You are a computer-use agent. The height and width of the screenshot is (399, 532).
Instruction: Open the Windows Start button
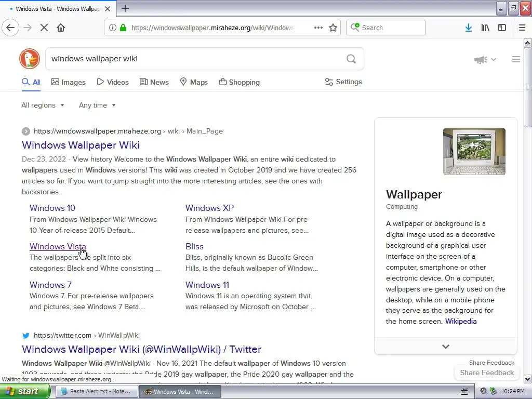click(25, 392)
